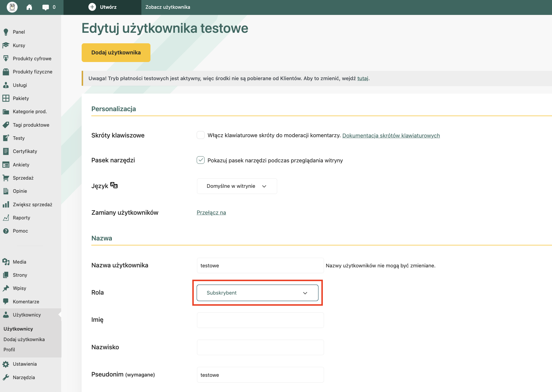Open Kursy via graduation cap icon
The image size is (552, 392).
click(x=6, y=45)
